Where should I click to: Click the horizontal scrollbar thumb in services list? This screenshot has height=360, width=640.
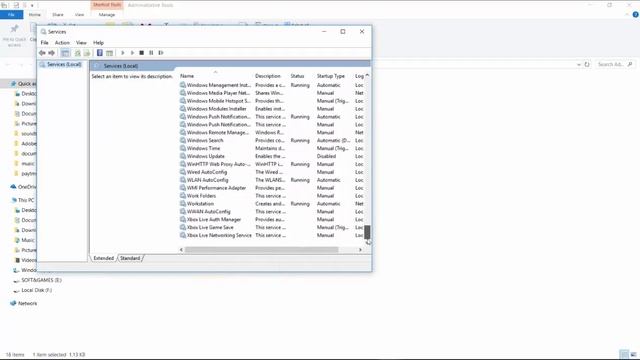261,249
